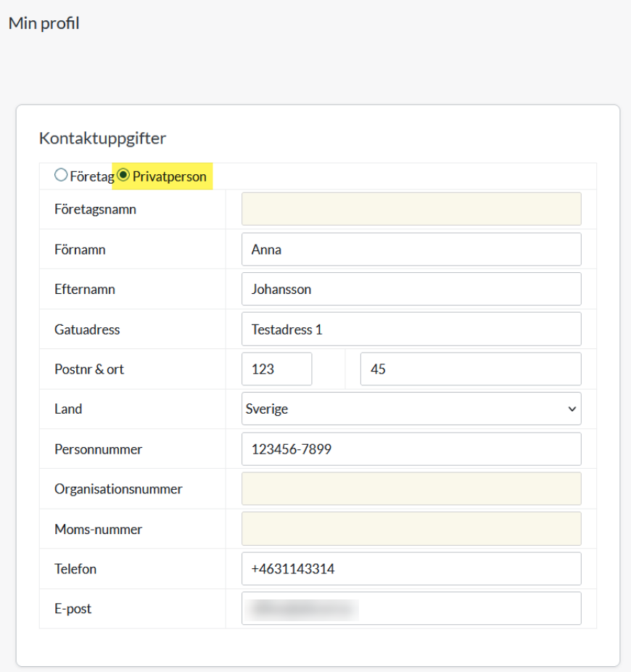Screen dimensions: 631x672
Task: Click the Land row label
Action: tap(68, 409)
